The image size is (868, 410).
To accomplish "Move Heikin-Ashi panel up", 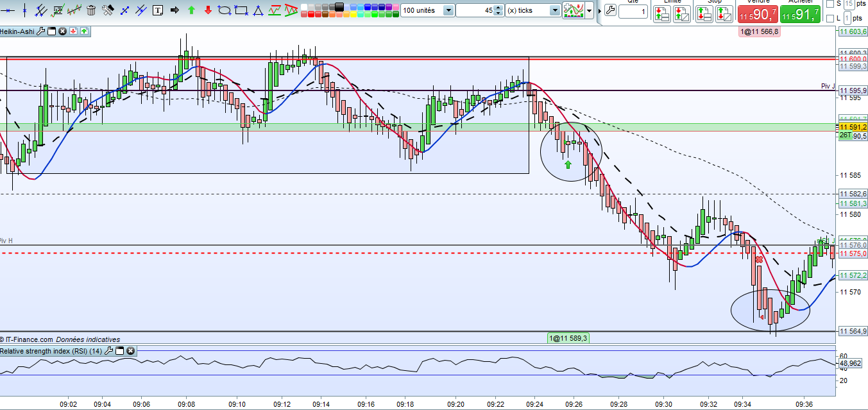I will [x=84, y=31].
